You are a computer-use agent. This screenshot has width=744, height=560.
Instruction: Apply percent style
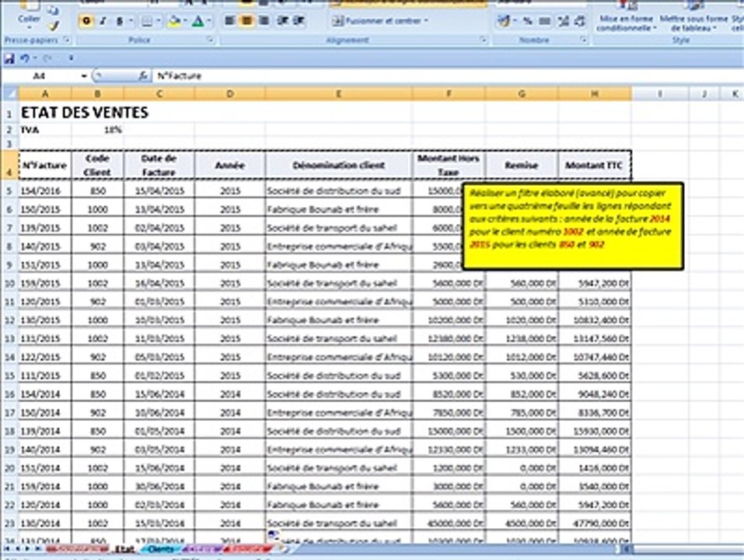(x=528, y=21)
